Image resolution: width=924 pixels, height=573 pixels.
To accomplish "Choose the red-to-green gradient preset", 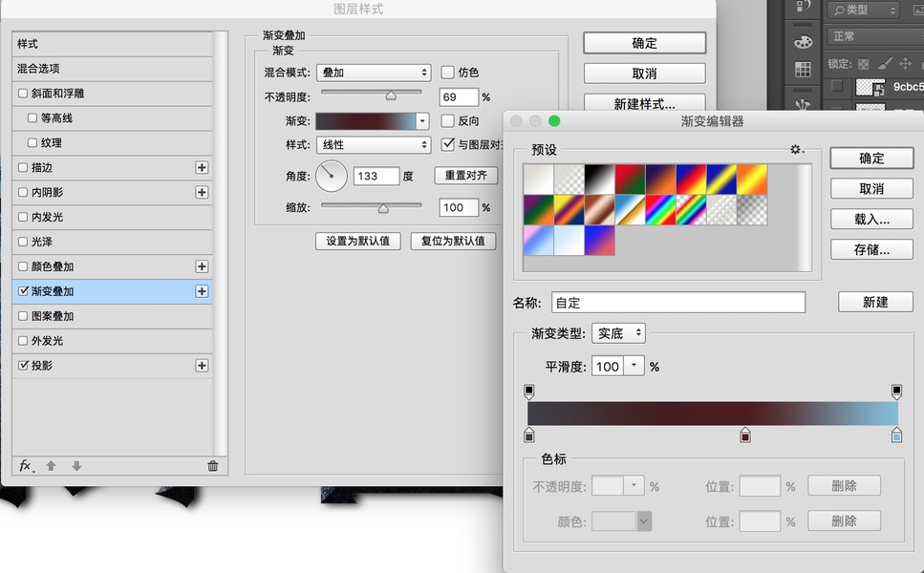I will coord(630,179).
